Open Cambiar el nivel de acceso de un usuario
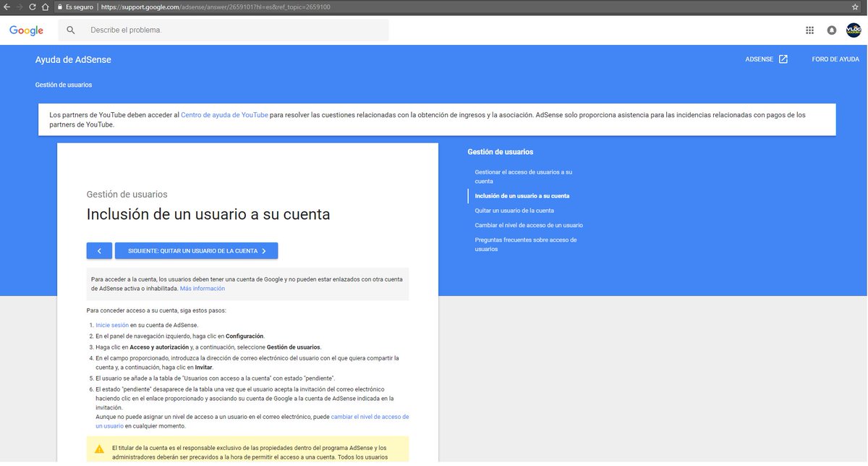 point(529,225)
